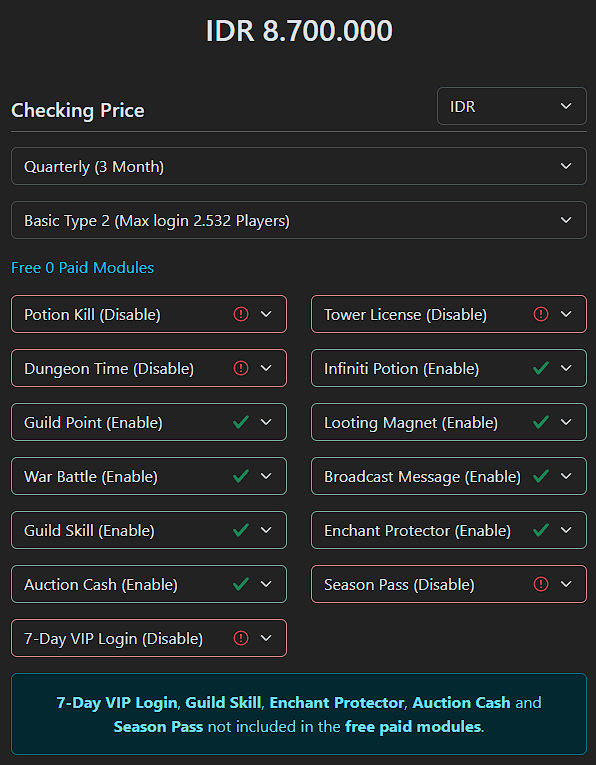Click the green checkmark on Infiniti Potion
Screen dimensions: 596x765
(x=541, y=368)
